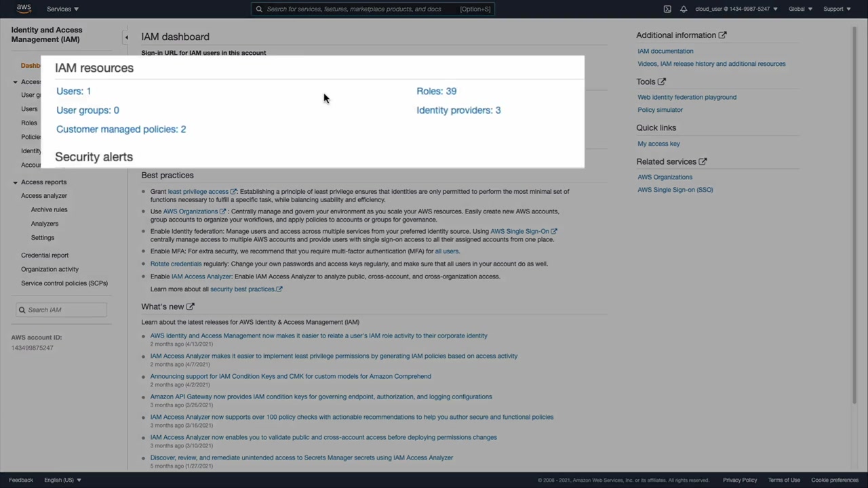Open AWS Single Sign-on (SSO) related service
Viewport: 868px width, 488px height.
(x=675, y=190)
